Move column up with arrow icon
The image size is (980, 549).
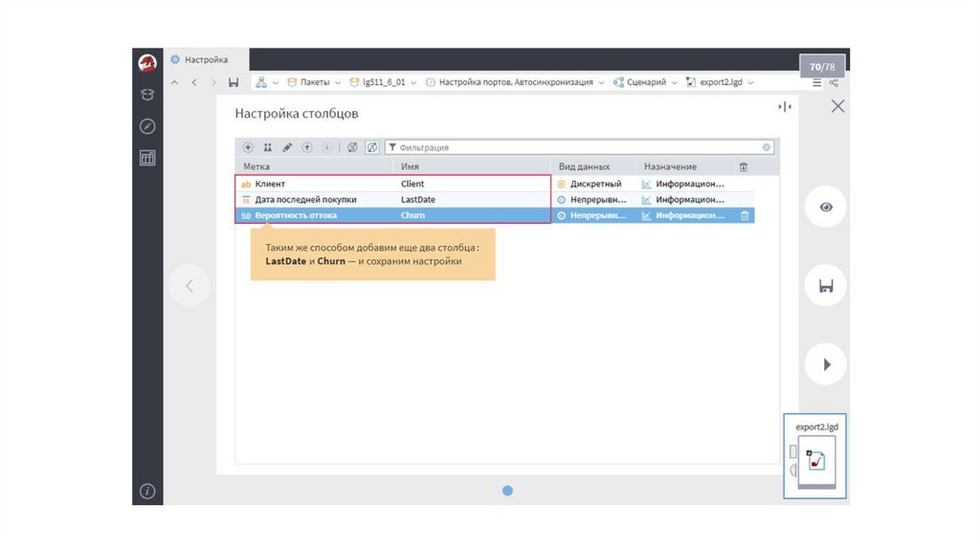coord(307,147)
